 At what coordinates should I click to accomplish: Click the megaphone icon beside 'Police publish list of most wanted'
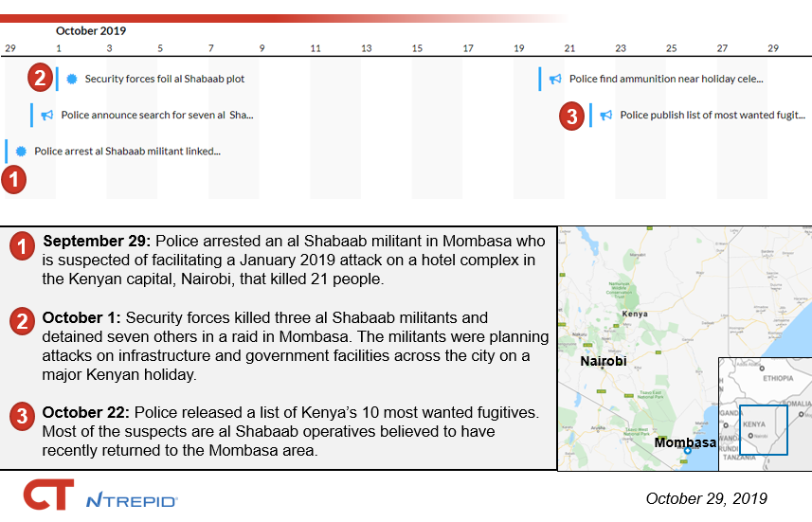[605, 115]
